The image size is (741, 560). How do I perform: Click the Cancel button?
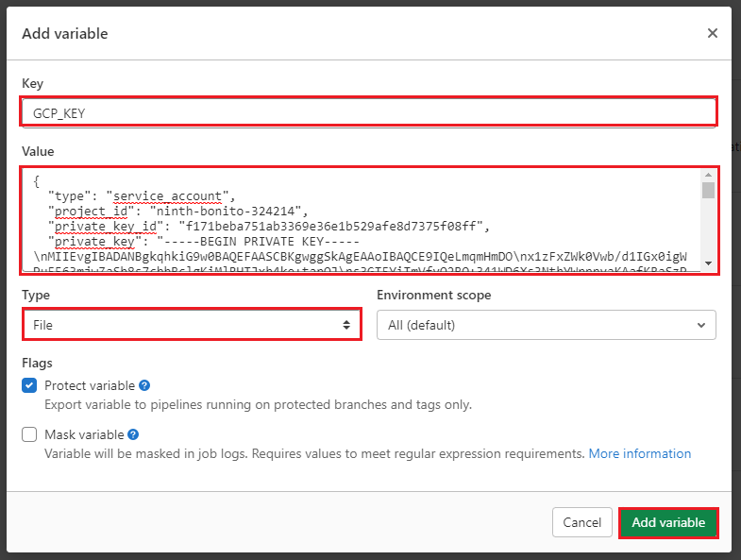point(581,522)
